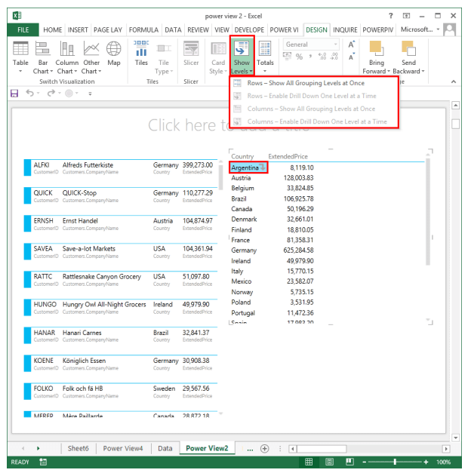Zoom in with the plus button
This screenshot has width=471, height=476.
point(426,462)
